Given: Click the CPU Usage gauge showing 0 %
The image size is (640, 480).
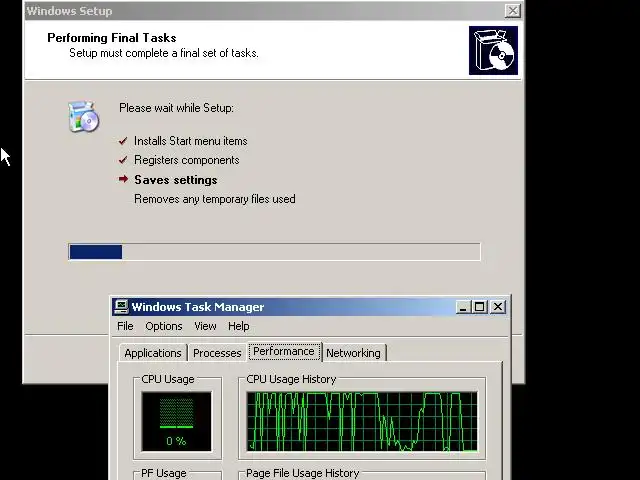Looking at the screenshot, I should click(x=176, y=422).
